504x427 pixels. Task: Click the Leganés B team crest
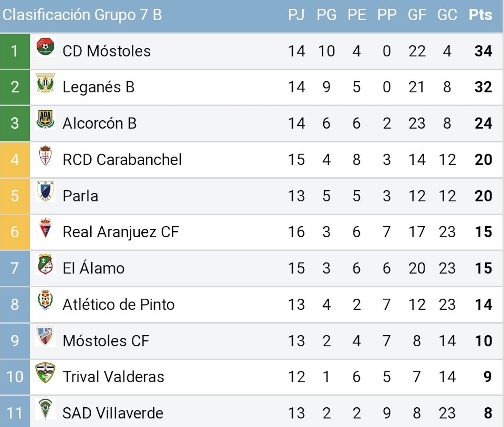[45, 83]
